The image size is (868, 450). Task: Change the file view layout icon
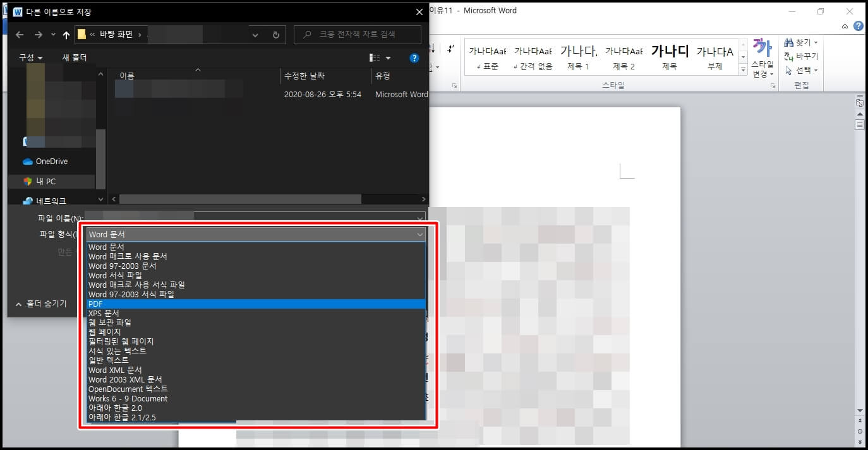click(375, 57)
